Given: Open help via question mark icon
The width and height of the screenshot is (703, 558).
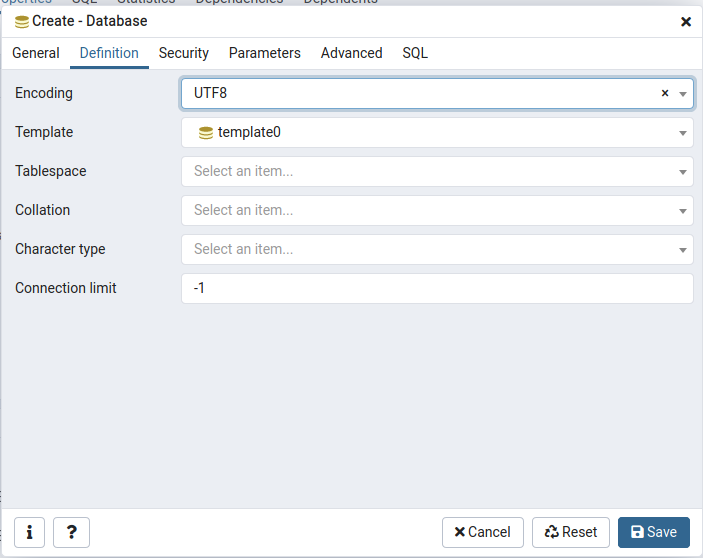Looking at the screenshot, I should (71, 532).
